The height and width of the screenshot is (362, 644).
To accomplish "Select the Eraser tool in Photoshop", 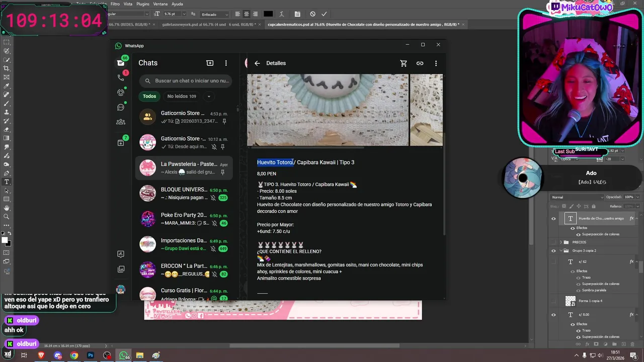I will [x=7, y=129].
